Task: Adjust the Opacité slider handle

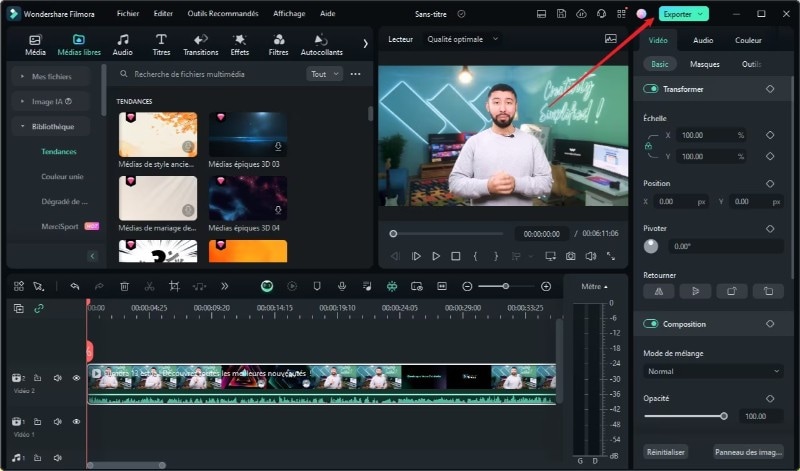Action: pyautogui.click(x=723, y=416)
